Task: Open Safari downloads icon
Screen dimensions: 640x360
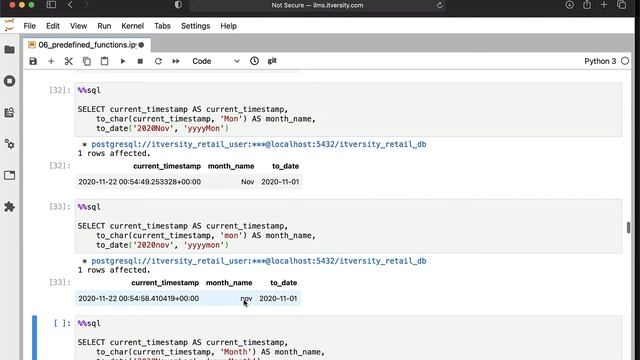Action: (x=569, y=5)
